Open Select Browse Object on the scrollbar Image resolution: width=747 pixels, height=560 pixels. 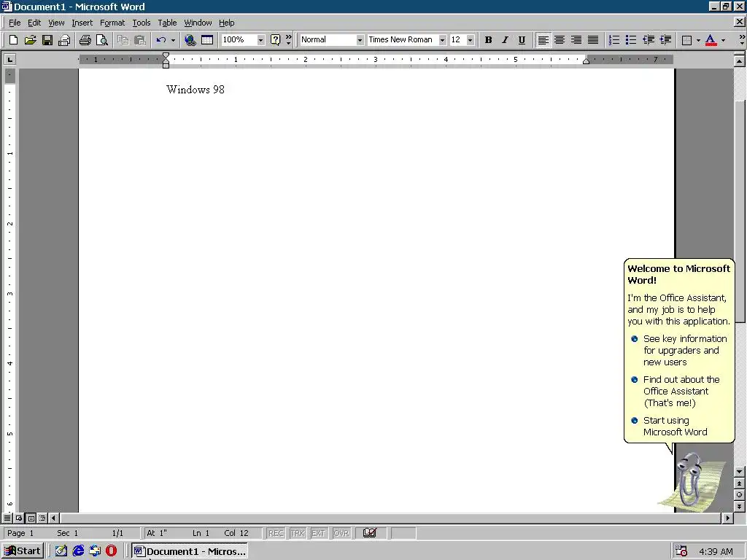(x=740, y=495)
